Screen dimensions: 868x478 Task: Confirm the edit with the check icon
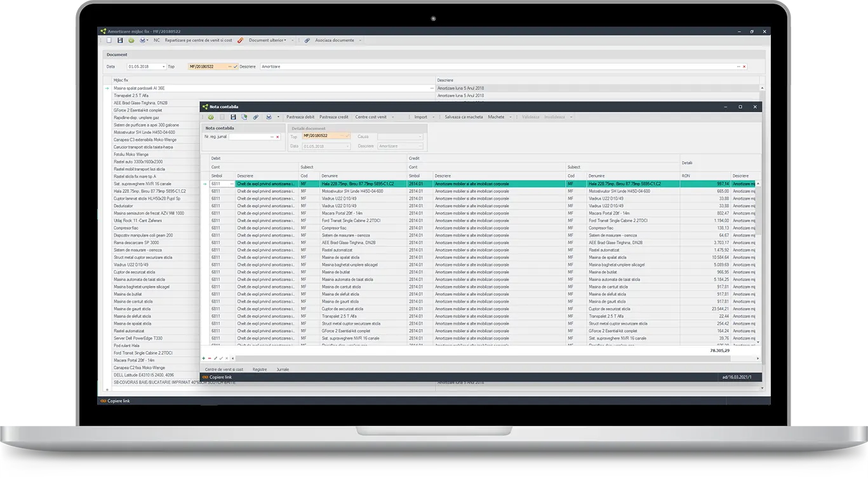click(x=221, y=358)
